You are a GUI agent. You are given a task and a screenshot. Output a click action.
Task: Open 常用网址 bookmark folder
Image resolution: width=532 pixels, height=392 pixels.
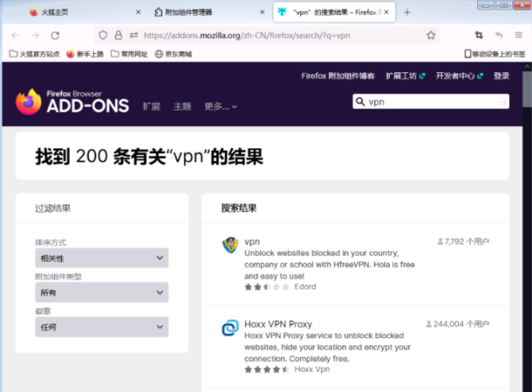pyautogui.click(x=129, y=54)
